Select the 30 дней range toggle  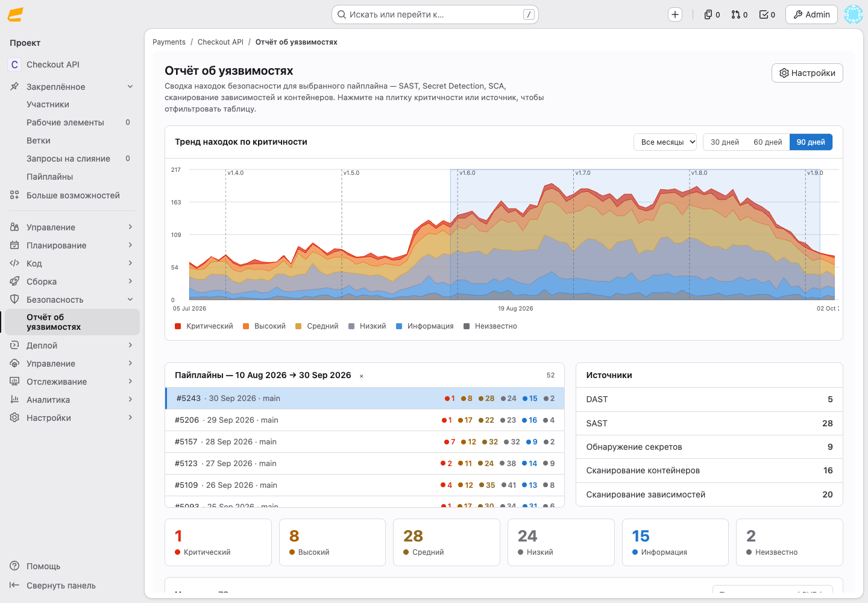pyautogui.click(x=725, y=142)
